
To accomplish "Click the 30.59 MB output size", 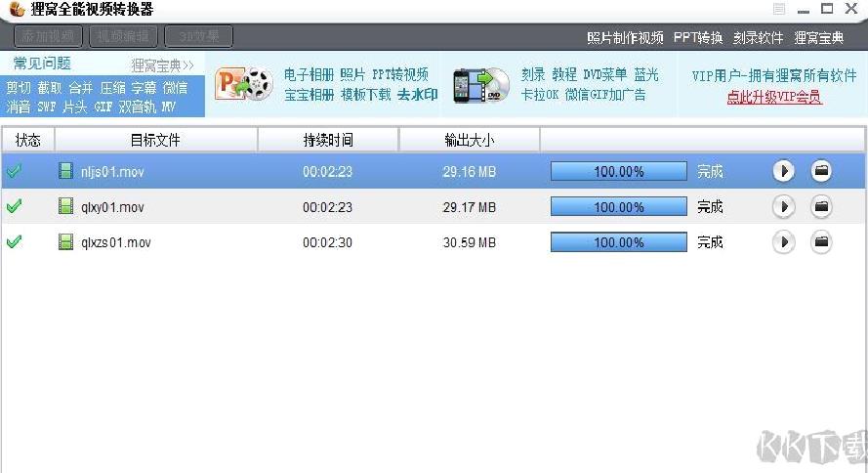I will pyautogui.click(x=469, y=242).
